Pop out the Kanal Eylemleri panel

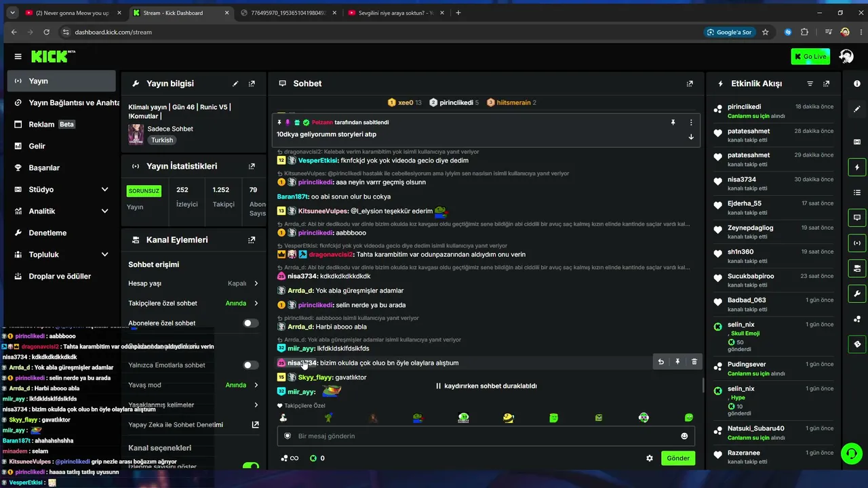(252, 240)
